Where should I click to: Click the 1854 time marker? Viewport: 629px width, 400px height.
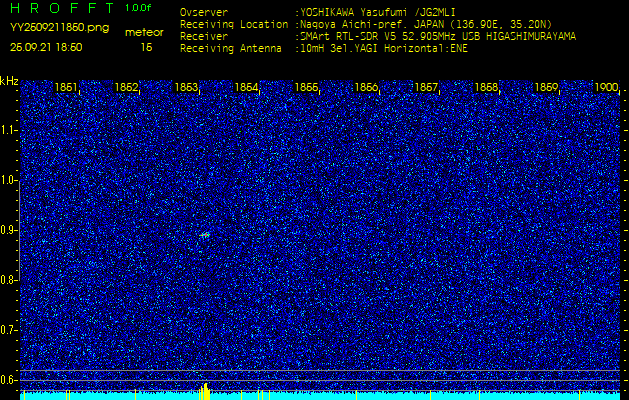click(246, 87)
